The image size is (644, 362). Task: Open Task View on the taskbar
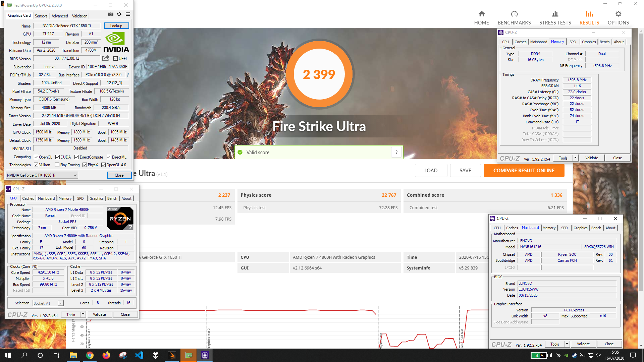(56, 355)
